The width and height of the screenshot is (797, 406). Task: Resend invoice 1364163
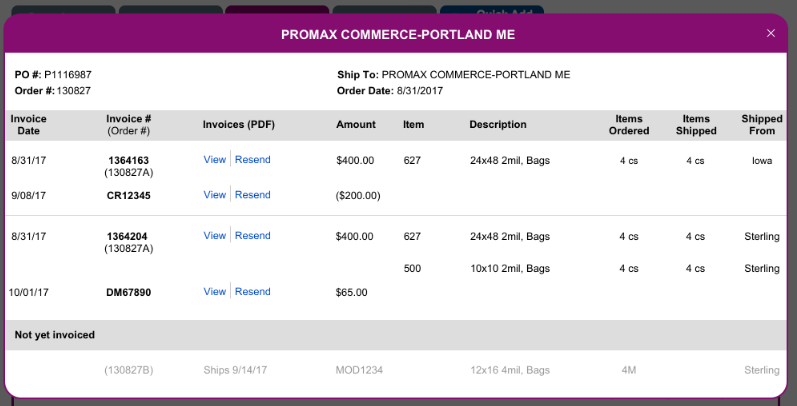click(253, 160)
